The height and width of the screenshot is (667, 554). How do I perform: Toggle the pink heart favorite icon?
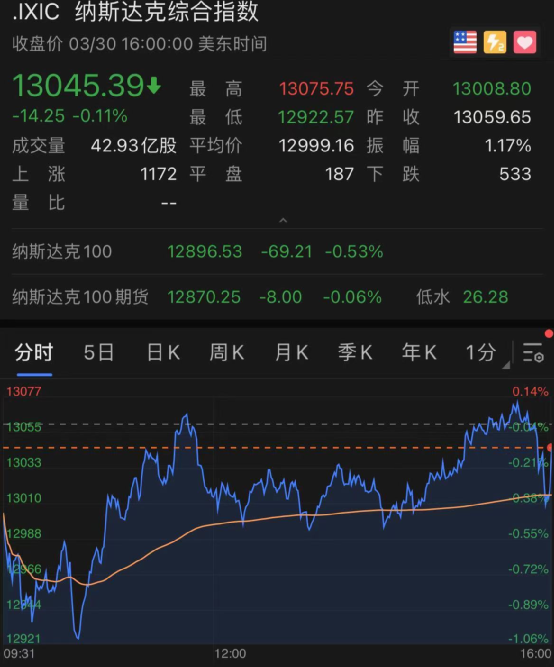pyautogui.click(x=525, y=42)
